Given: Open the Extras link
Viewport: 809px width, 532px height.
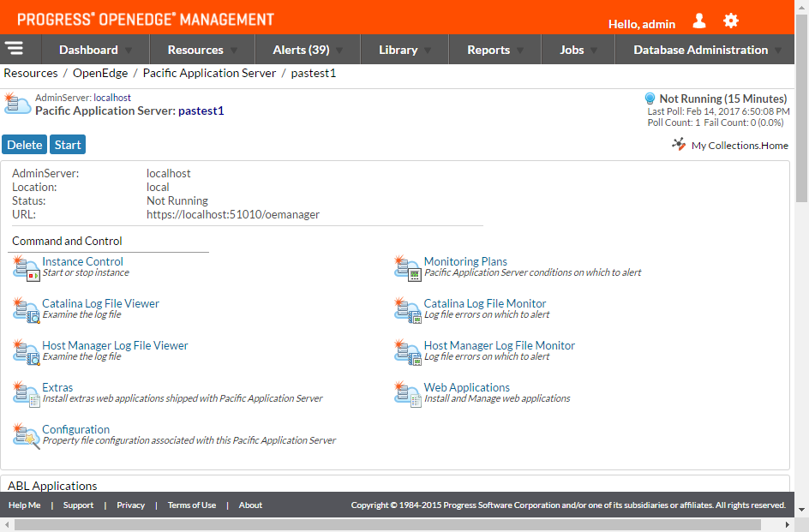Looking at the screenshot, I should click(57, 387).
